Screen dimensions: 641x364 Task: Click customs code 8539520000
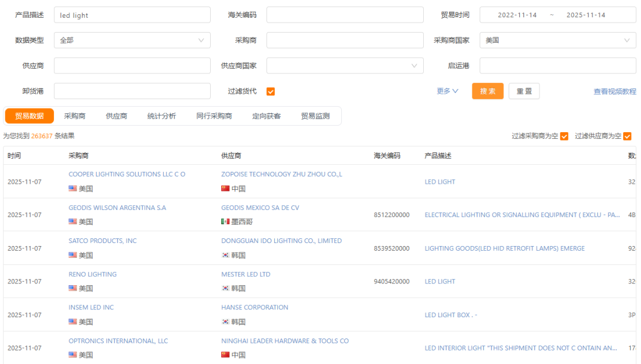[x=392, y=248]
